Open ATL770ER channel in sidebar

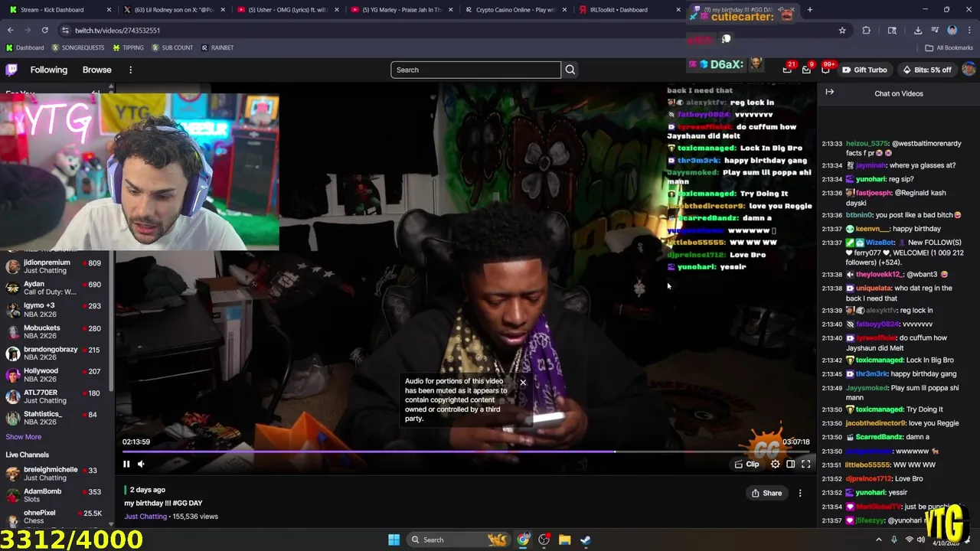pyautogui.click(x=57, y=396)
